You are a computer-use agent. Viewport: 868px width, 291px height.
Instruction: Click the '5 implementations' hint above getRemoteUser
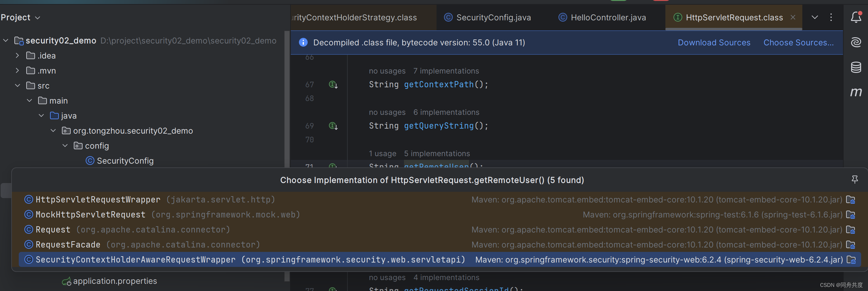click(x=437, y=154)
